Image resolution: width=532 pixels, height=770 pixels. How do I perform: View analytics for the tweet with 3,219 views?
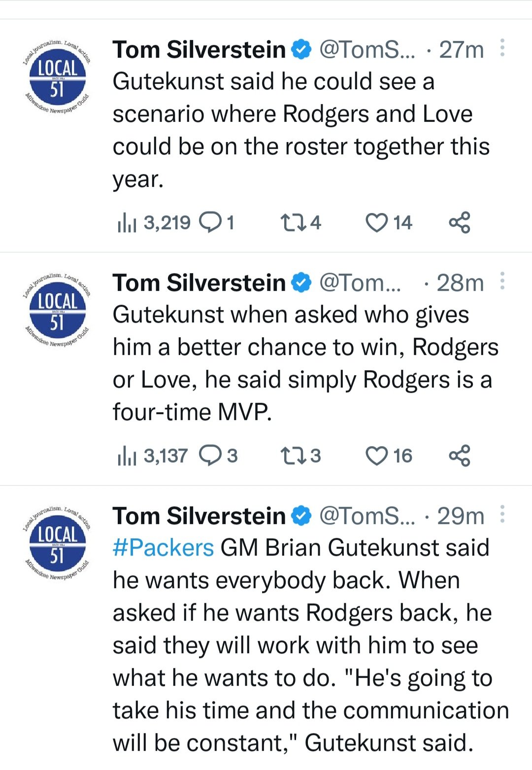127,223
